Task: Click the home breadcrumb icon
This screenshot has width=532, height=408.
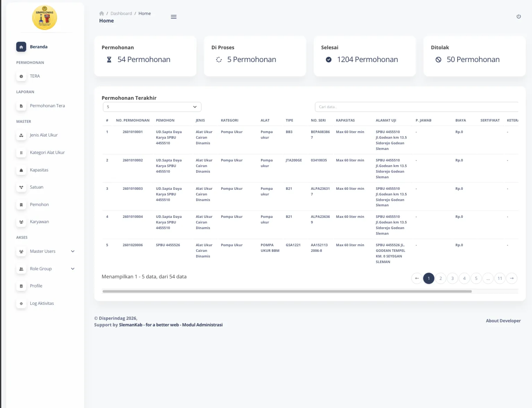Action: coord(102,14)
